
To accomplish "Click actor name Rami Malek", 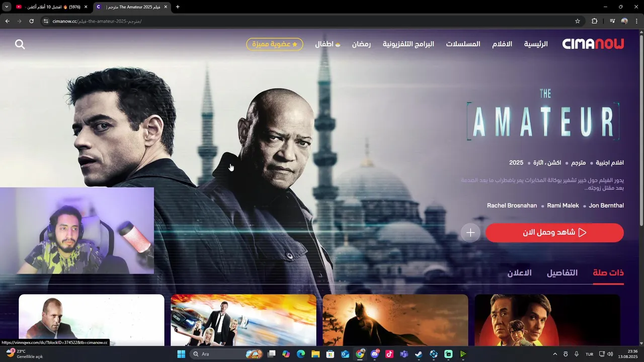I will point(563,206).
